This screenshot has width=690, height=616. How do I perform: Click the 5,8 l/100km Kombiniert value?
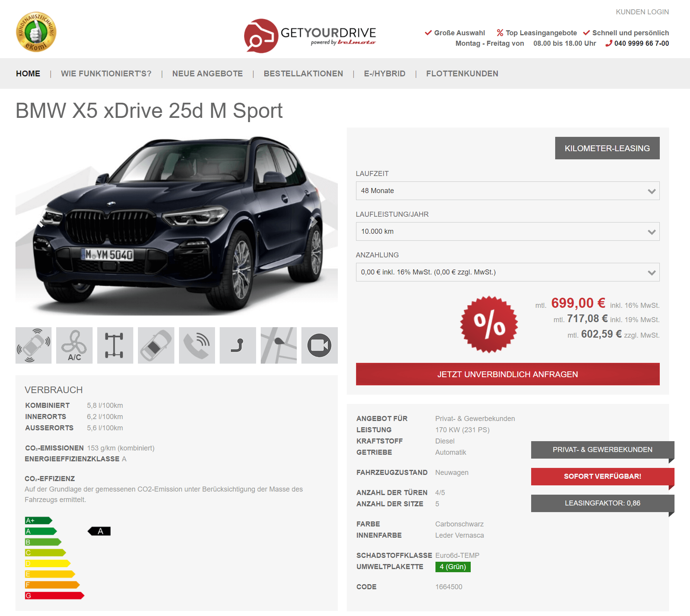[x=105, y=405]
